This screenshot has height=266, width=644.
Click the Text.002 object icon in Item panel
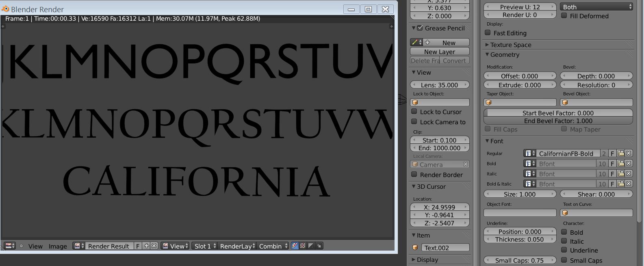tap(415, 247)
